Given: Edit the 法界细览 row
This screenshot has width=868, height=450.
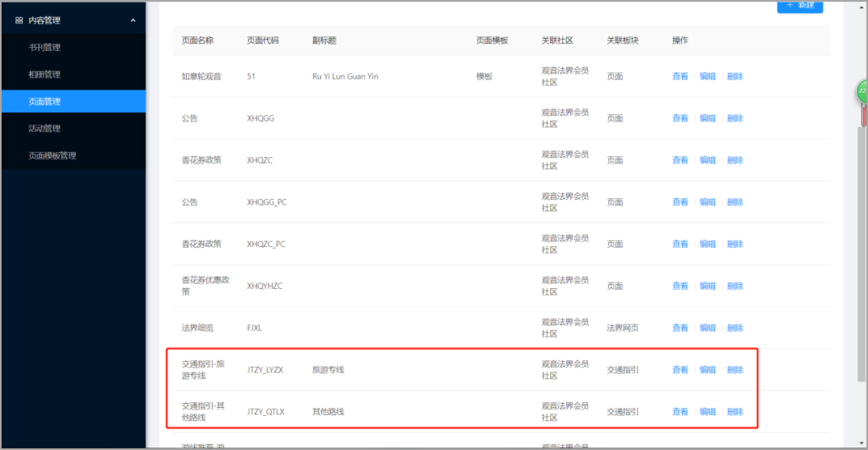Looking at the screenshot, I should [x=708, y=328].
